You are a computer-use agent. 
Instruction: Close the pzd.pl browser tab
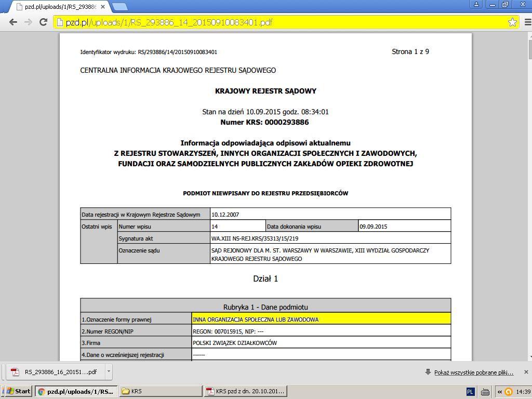click(x=103, y=7)
